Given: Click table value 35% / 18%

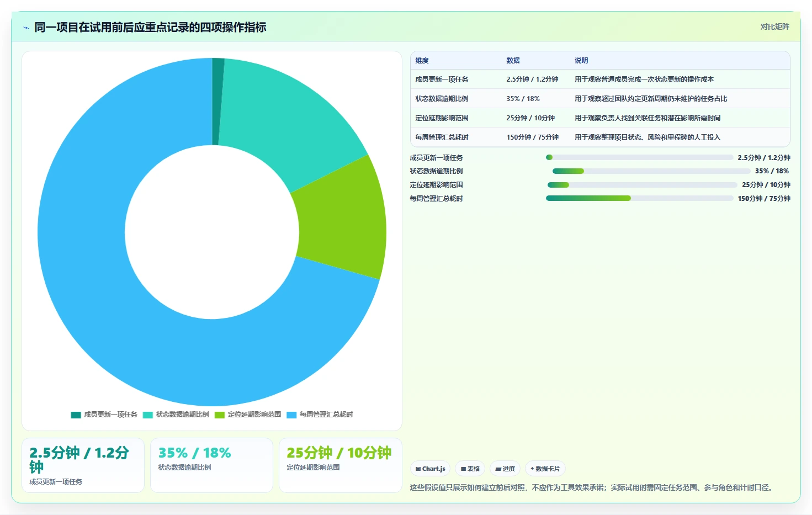Looking at the screenshot, I should (x=523, y=99).
